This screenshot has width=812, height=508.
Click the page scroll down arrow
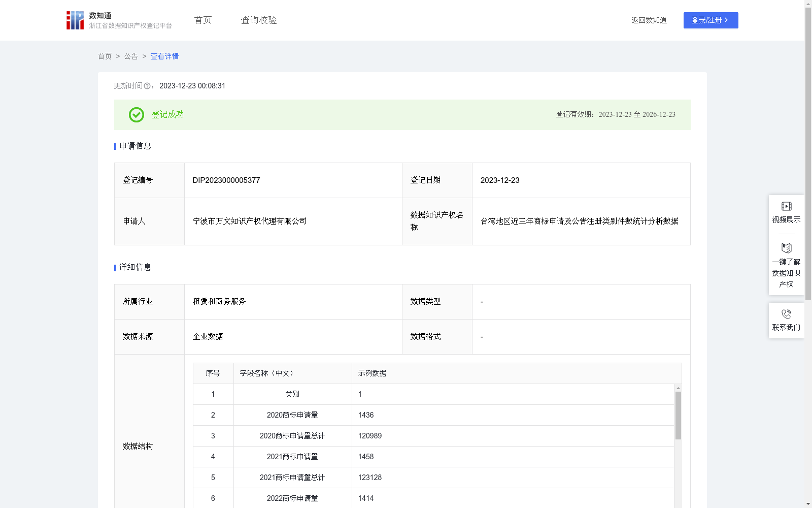tap(808, 504)
